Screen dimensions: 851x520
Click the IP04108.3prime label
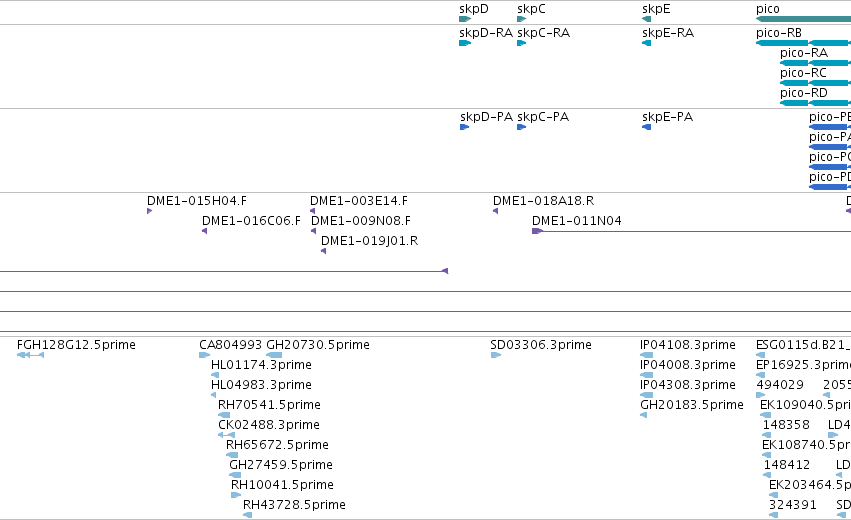point(688,345)
